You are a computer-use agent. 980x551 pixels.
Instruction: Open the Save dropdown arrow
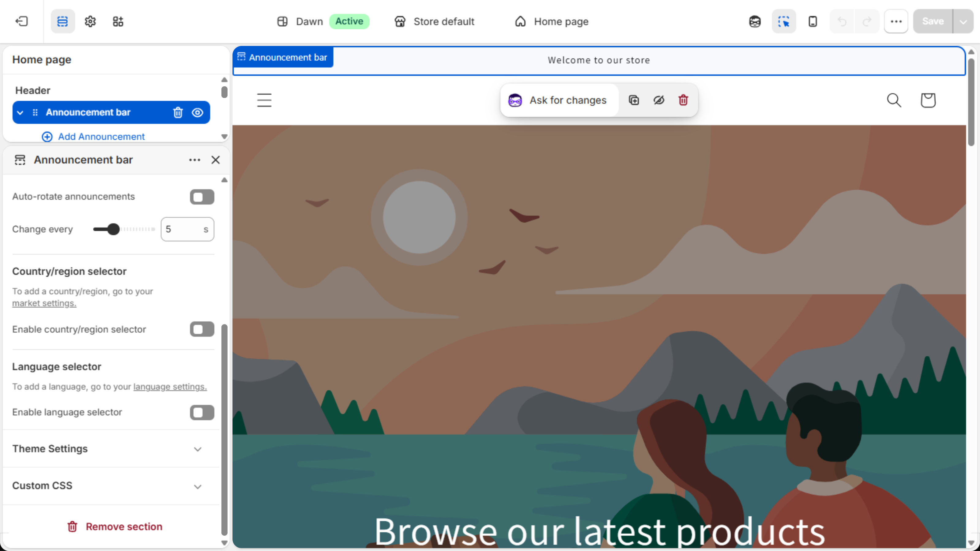coord(963,21)
